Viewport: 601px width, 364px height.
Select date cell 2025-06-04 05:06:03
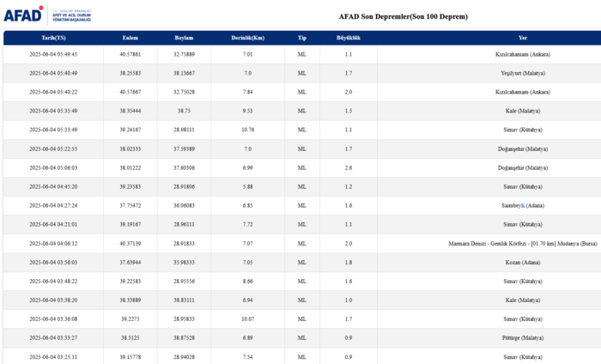click(x=53, y=167)
